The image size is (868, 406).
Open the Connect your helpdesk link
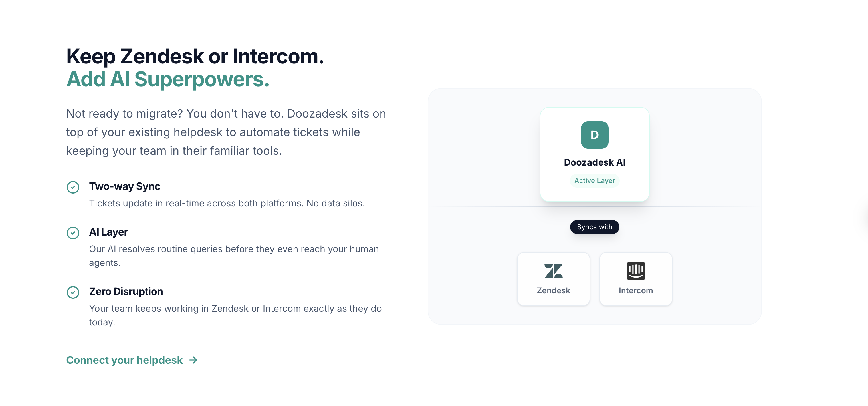124,360
